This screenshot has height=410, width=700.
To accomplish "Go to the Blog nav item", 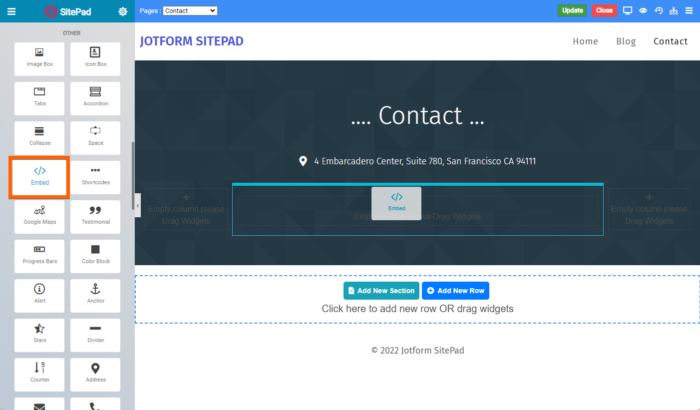I will (626, 41).
